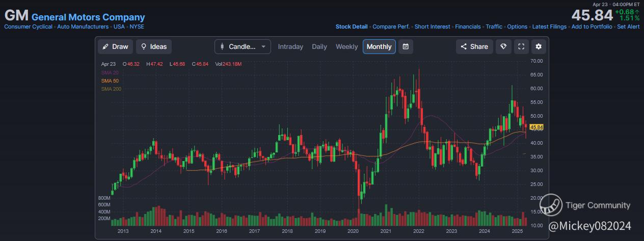644x241 pixels.
Task: Click the 10.00 price axis label
Action: 536,225
